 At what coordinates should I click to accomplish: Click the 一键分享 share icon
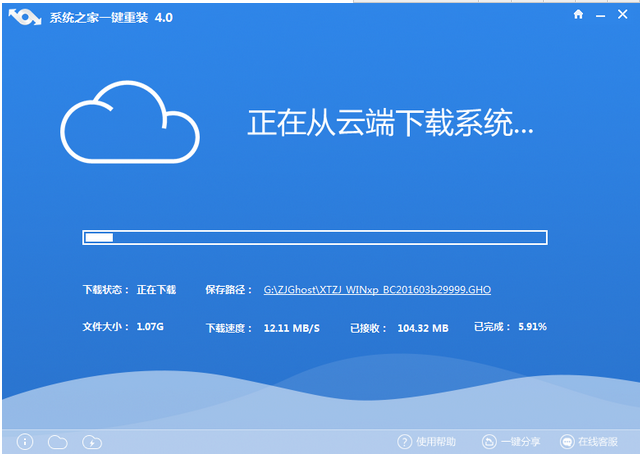point(489,441)
